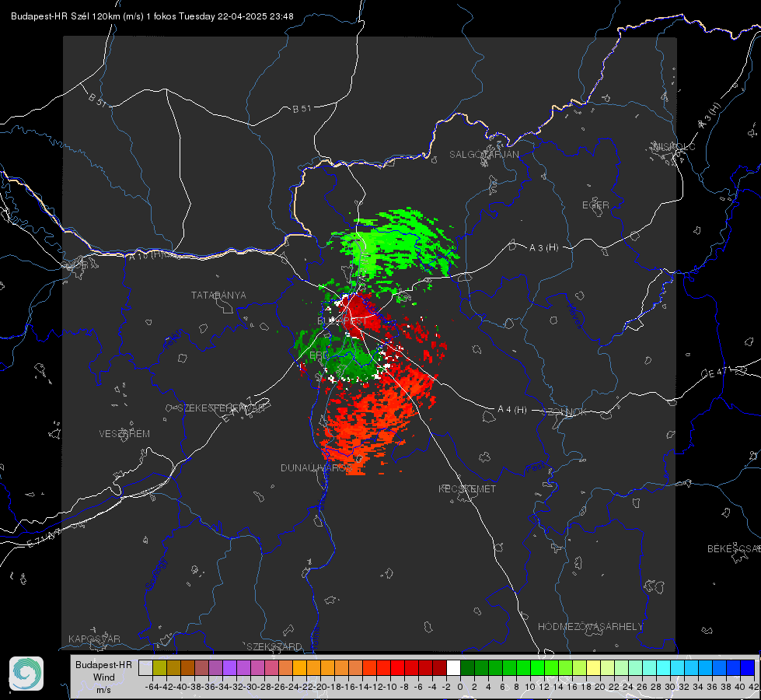Click the dark green swatch right of the white swatch

click(467, 667)
